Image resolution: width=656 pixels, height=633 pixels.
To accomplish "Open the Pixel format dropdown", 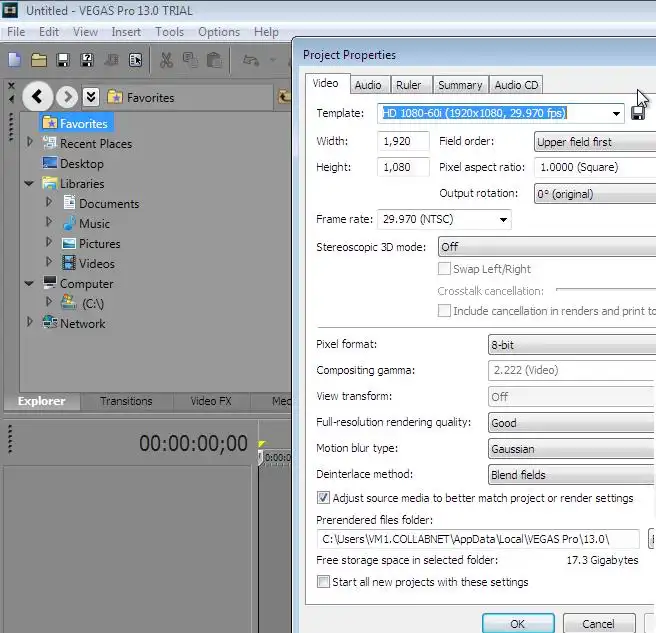I will (572, 345).
